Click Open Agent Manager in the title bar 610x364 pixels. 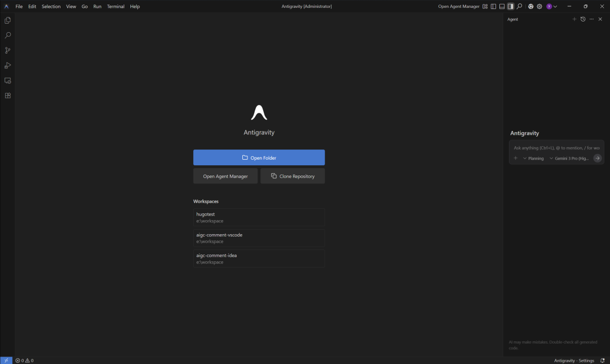pos(459,6)
